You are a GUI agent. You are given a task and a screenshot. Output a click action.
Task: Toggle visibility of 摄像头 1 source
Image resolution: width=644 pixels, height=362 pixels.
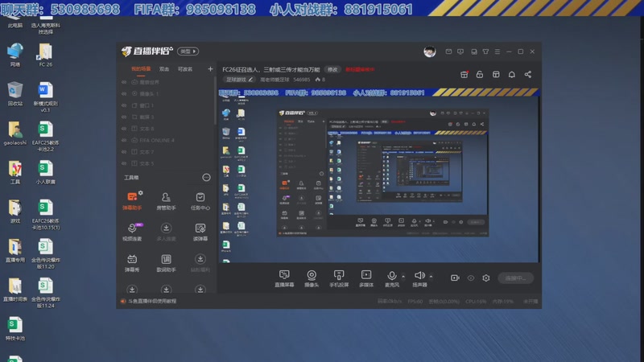(124, 94)
